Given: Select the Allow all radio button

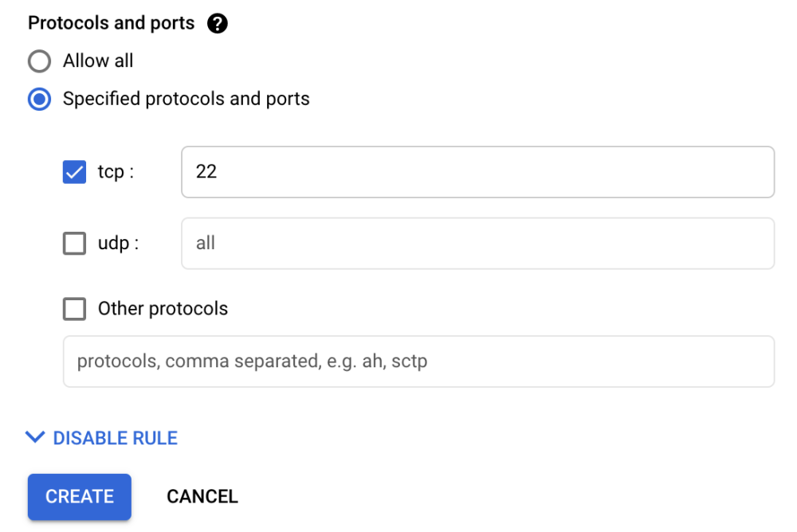Looking at the screenshot, I should pyautogui.click(x=39, y=61).
